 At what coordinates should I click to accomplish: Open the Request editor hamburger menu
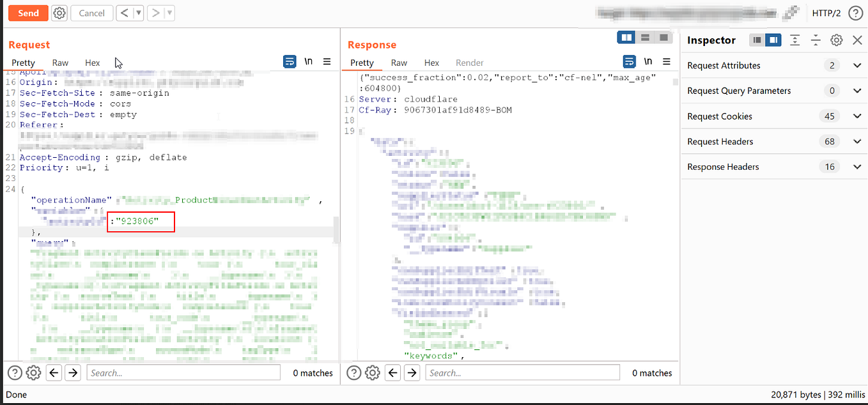tap(327, 61)
